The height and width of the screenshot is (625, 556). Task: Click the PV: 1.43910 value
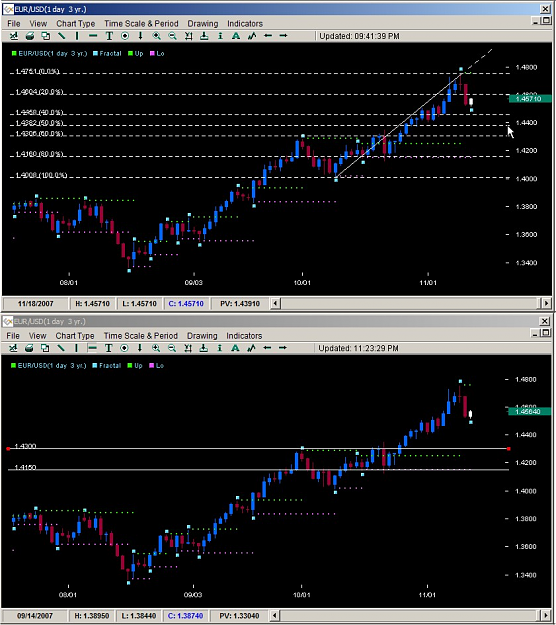tap(240, 304)
